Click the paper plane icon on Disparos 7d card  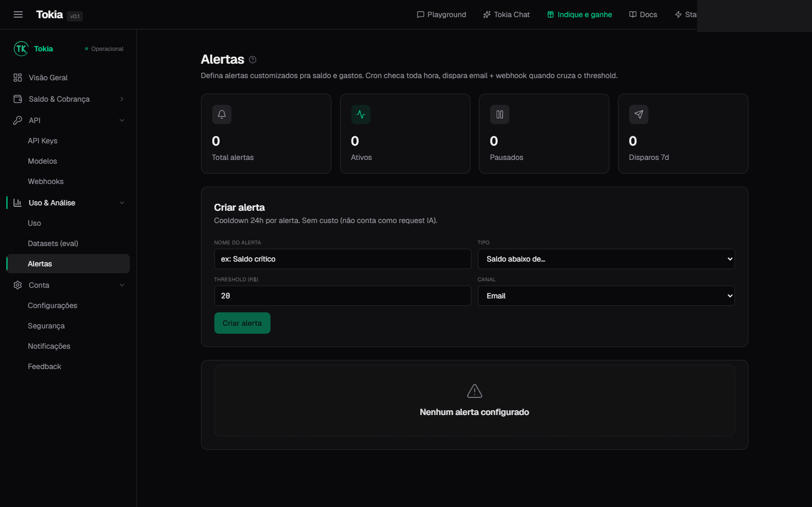click(639, 114)
